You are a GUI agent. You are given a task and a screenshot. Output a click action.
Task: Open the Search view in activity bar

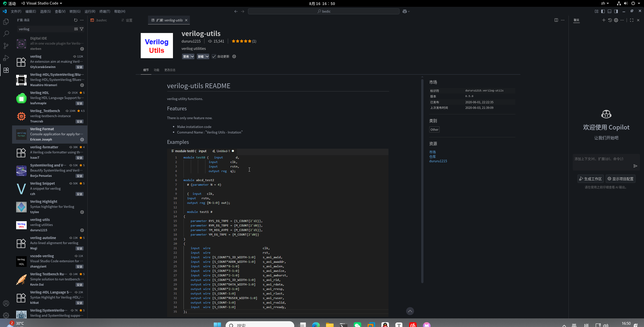click(x=6, y=34)
